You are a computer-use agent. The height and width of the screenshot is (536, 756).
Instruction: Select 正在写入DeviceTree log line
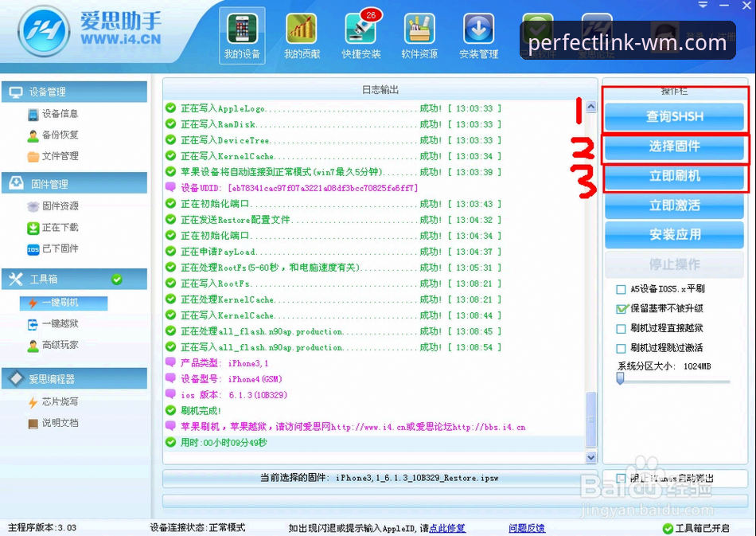coord(333,140)
